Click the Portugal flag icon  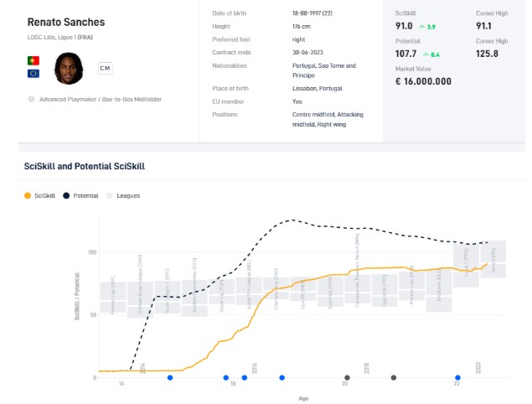click(x=34, y=60)
